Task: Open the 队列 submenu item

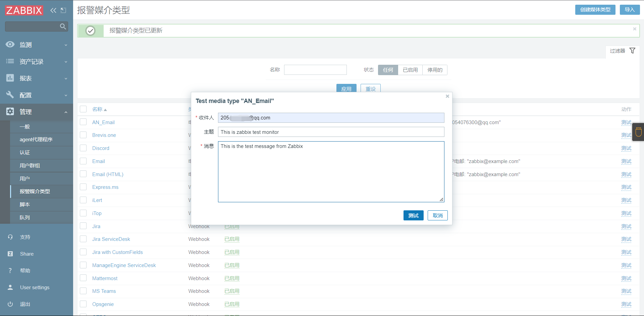Action: click(42, 217)
